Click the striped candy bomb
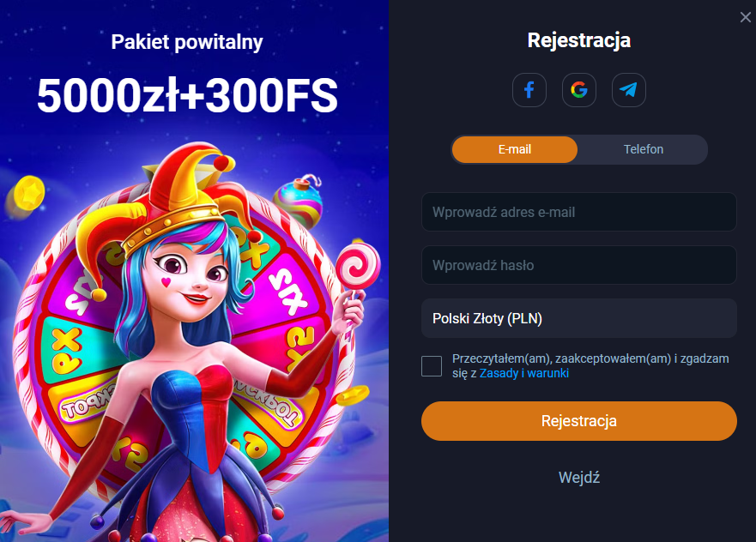The width and height of the screenshot is (756, 542). [x=298, y=201]
